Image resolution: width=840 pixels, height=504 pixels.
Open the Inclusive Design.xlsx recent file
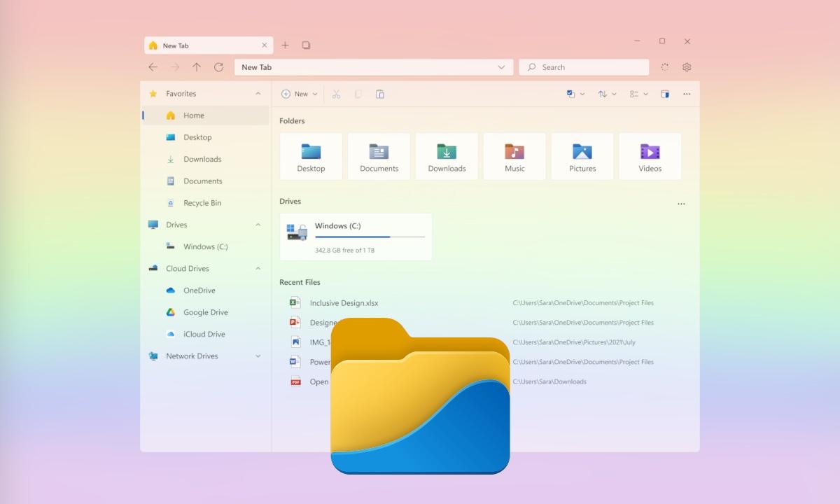344,302
